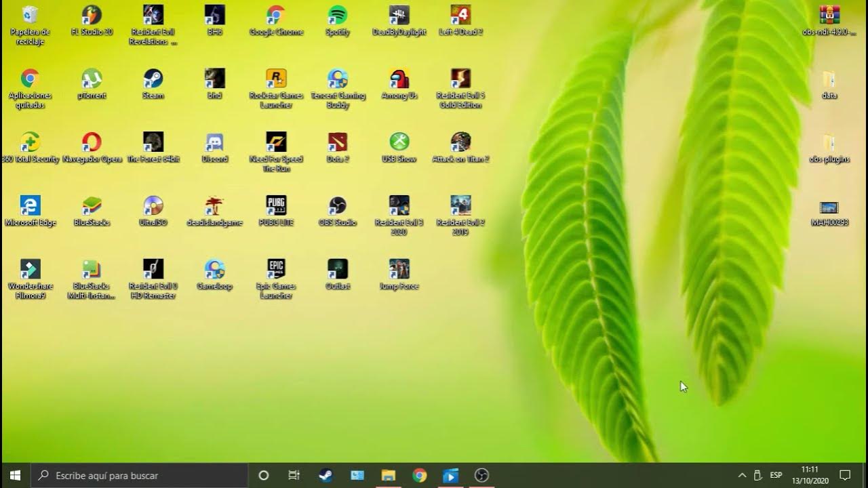Select the UltraISO desktop shortcut
The width and height of the screenshot is (868, 488).
(x=153, y=211)
